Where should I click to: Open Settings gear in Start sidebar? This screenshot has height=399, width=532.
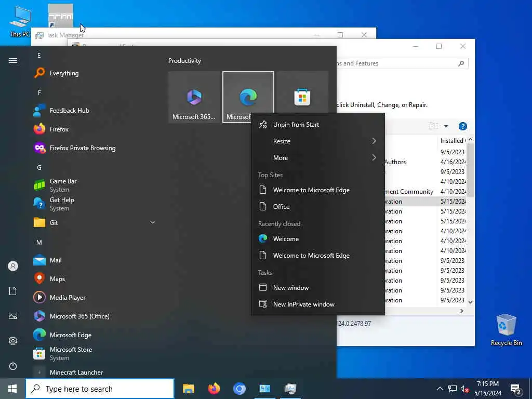click(13, 341)
